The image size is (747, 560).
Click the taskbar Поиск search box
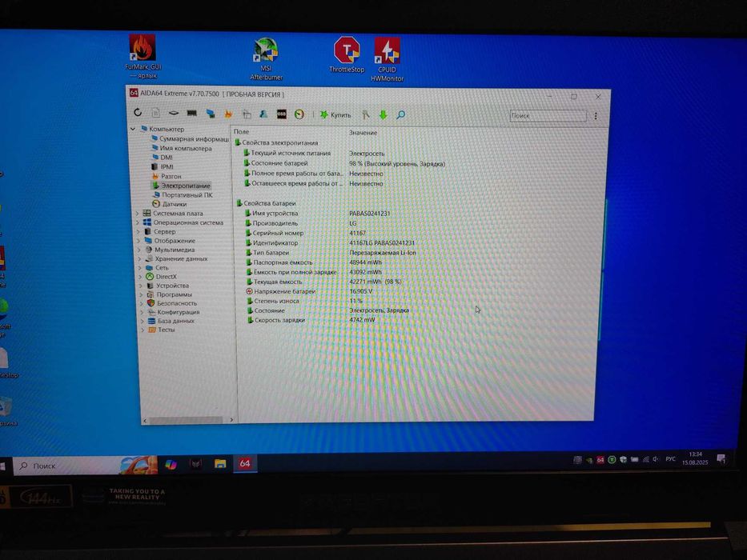coord(86,466)
